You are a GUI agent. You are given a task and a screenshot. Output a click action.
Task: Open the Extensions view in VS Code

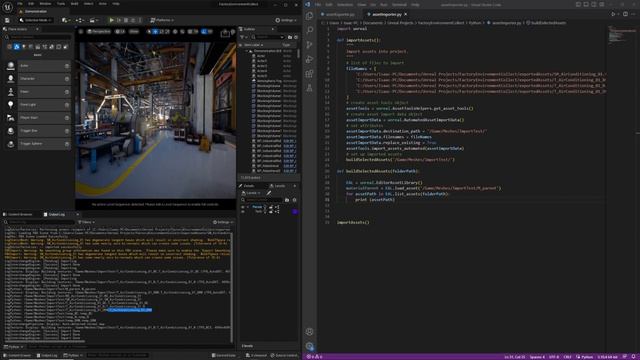click(x=309, y=74)
